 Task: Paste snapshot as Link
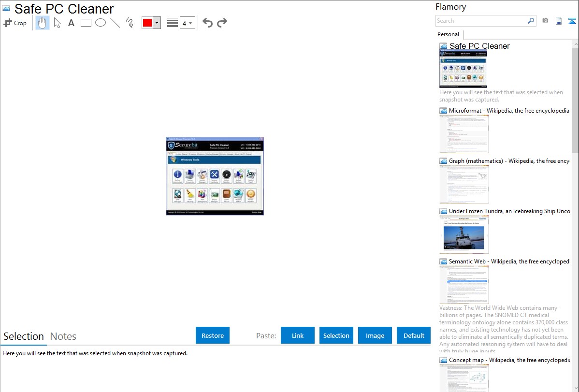(298, 335)
